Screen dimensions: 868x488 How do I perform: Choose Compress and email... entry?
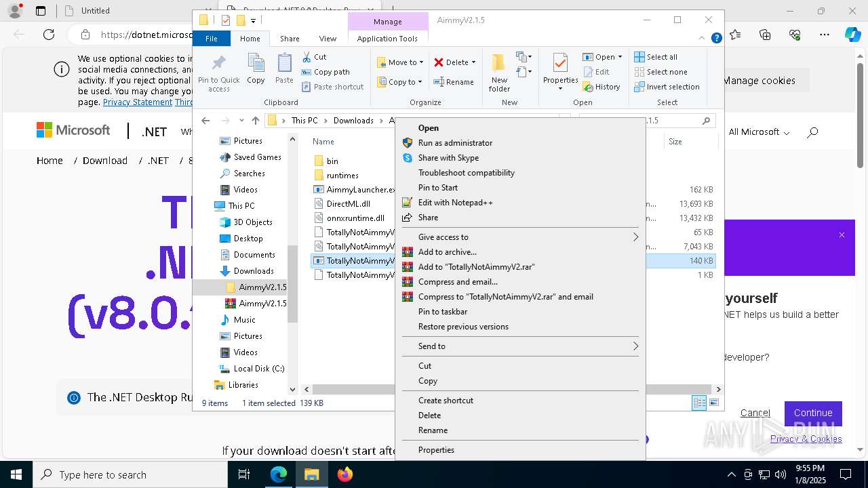519,282
